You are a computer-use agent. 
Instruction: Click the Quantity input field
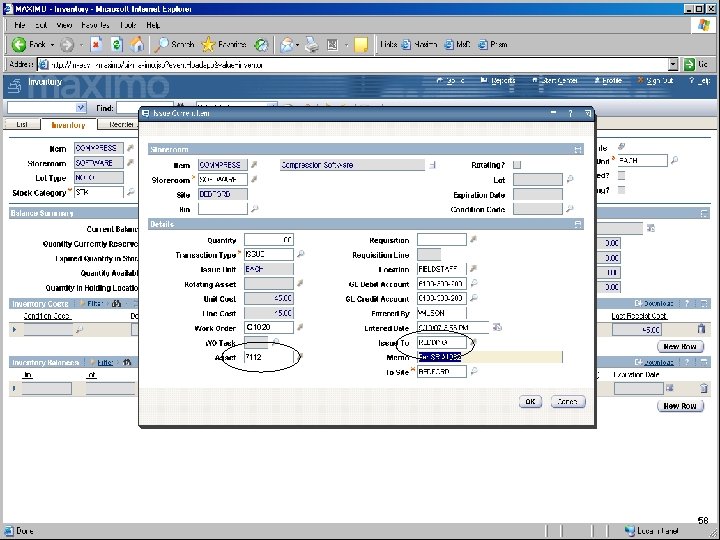pos(269,240)
